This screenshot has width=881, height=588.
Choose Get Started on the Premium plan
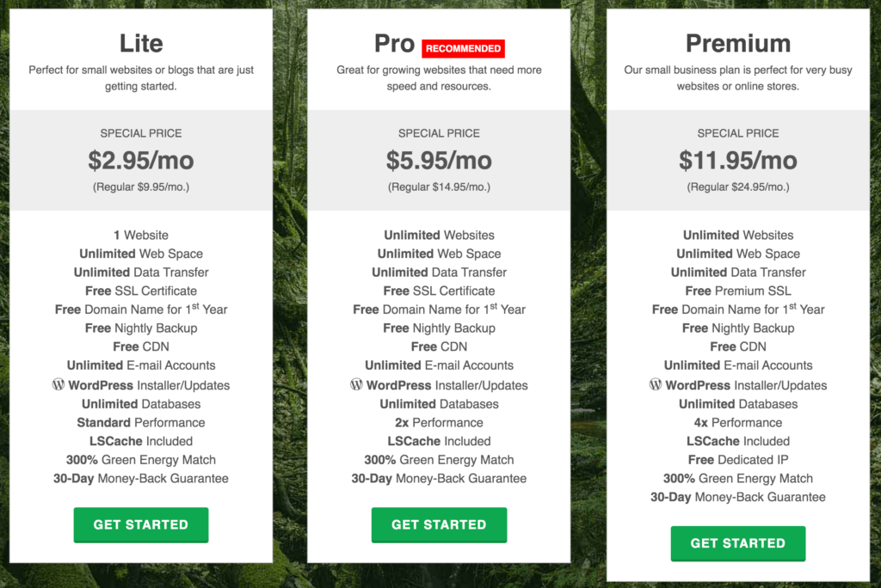point(738,543)
